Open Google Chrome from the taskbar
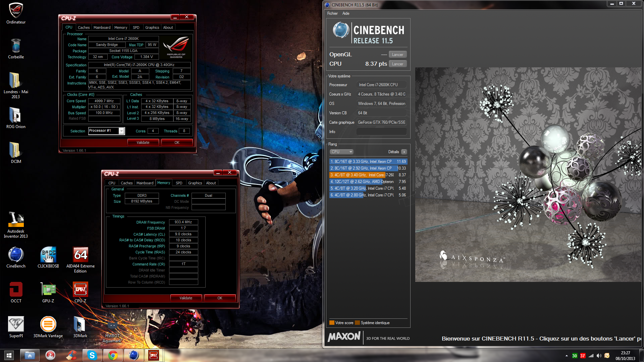 113,355
